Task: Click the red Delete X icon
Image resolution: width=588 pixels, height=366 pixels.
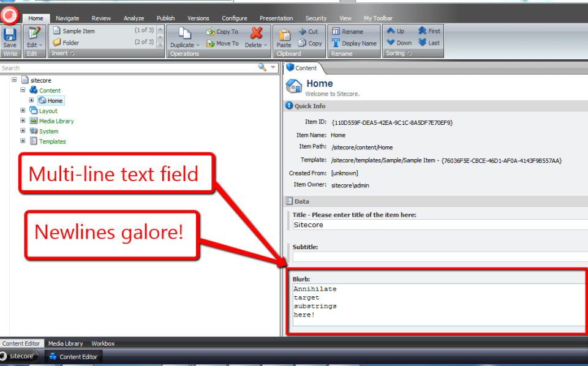Action: click(256, 33)
